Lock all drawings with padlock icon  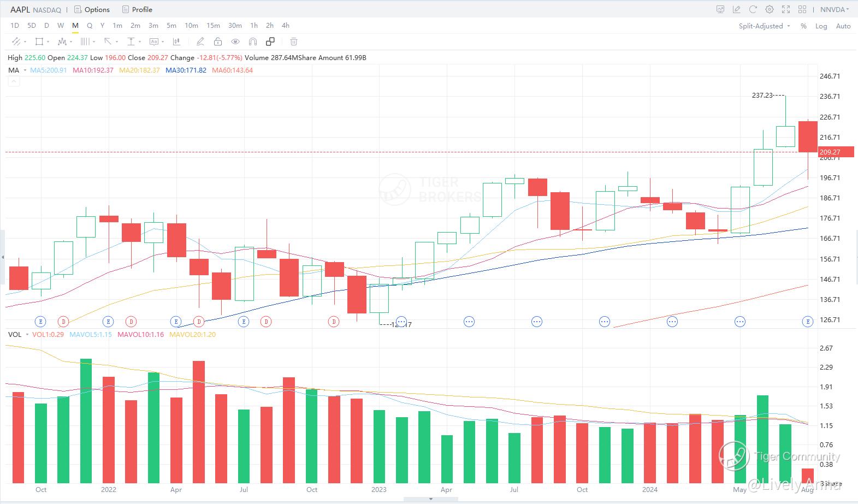[x=218, y=41]
